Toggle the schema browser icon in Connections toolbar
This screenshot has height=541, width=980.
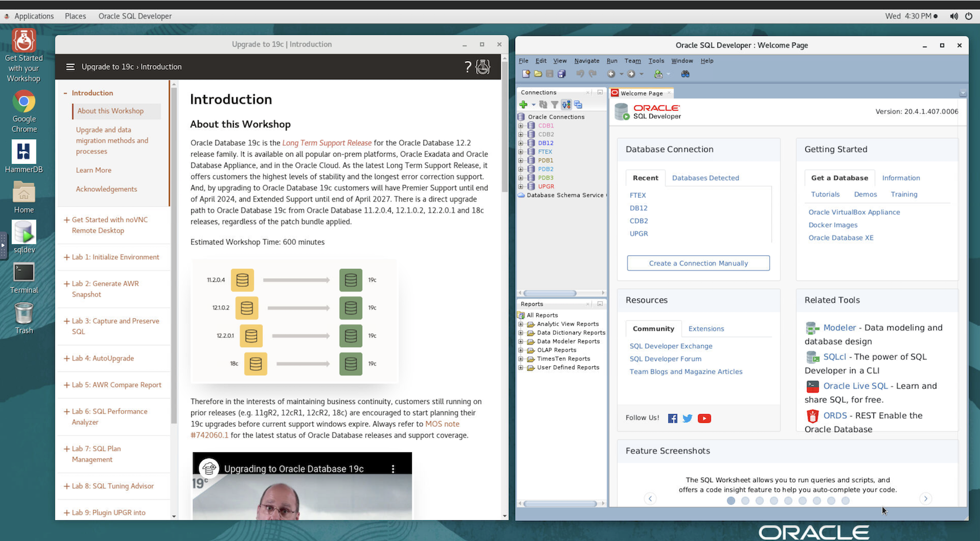tap(566, 104)
